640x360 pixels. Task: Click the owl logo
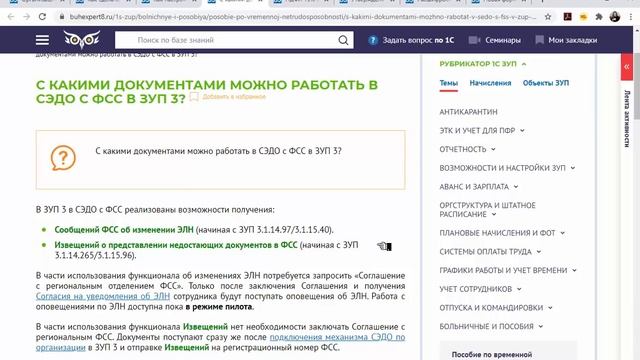point(82,40)
